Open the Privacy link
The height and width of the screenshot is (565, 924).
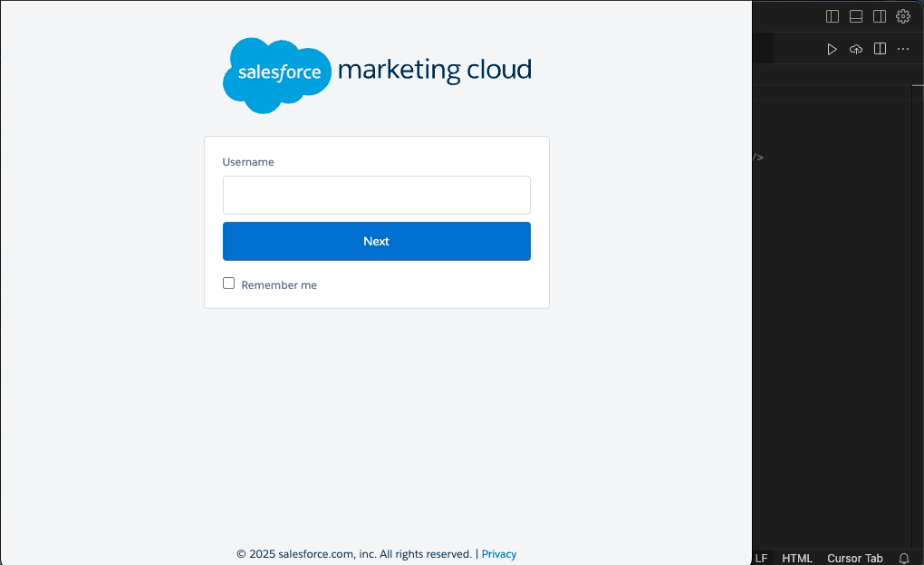tap(498, 554)
